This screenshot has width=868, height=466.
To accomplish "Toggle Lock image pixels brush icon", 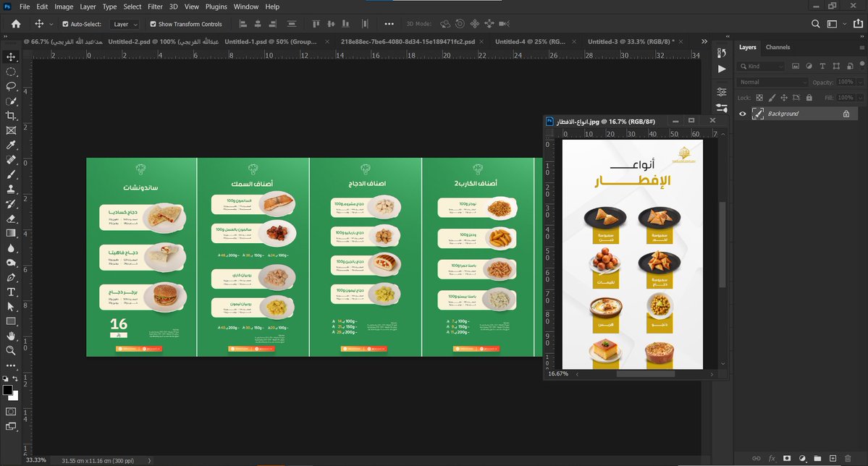I will coord(772,98).
